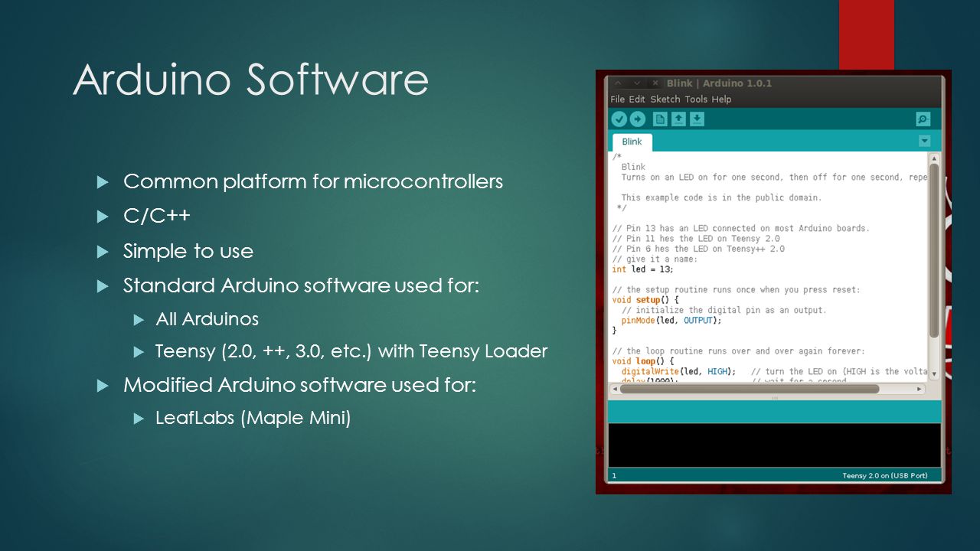Viewport: 980px width, 551px height.
Task: Click the window shade-up caret button
Action: tap(618, 83)
